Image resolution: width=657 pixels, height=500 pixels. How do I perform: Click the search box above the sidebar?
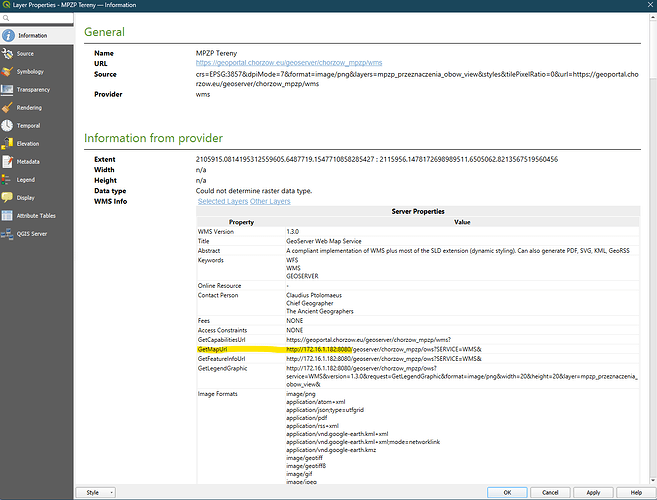40,19
